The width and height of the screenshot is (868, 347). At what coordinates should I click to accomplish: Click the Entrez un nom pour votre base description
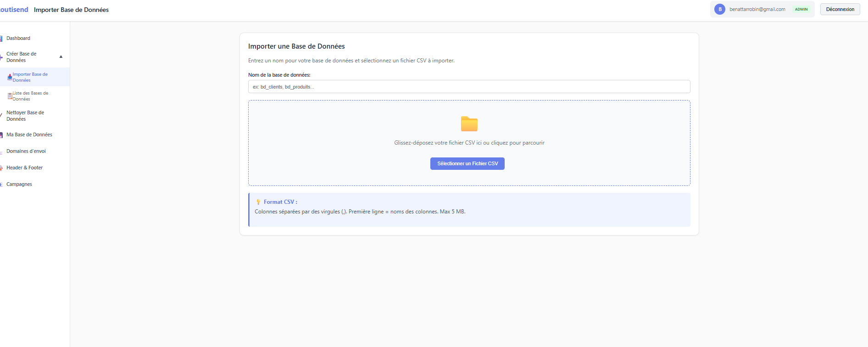pos(351,61)
